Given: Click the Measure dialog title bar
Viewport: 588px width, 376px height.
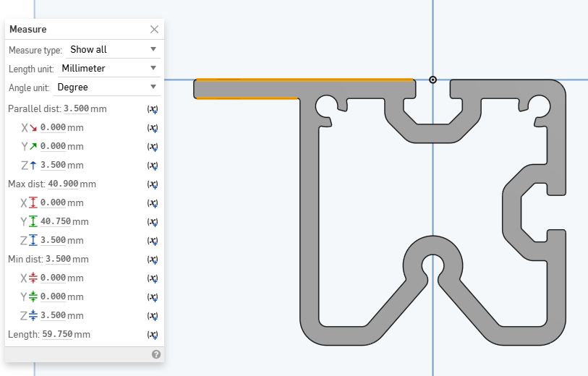Looking at the screenshot, I should [x=72, y=30].
